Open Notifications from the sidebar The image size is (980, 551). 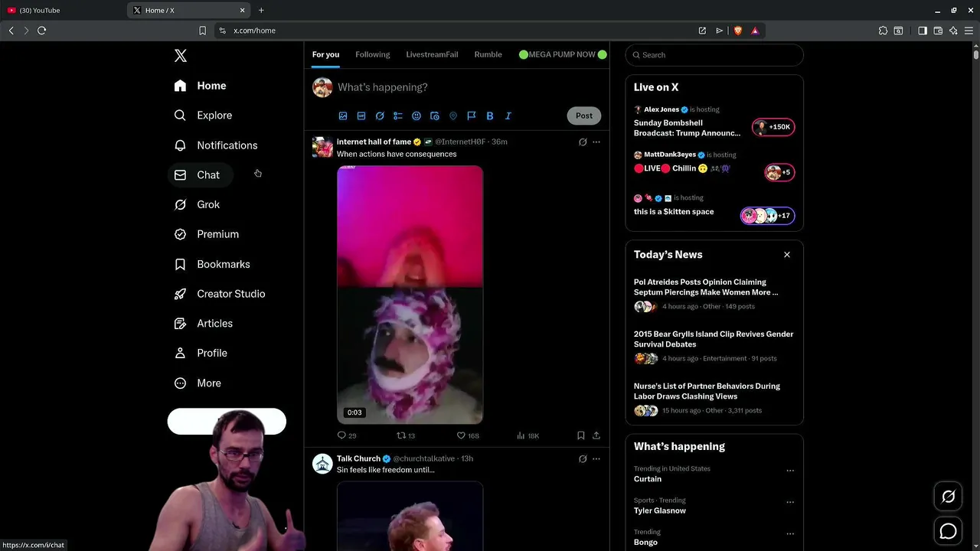(x=216, y=145)
